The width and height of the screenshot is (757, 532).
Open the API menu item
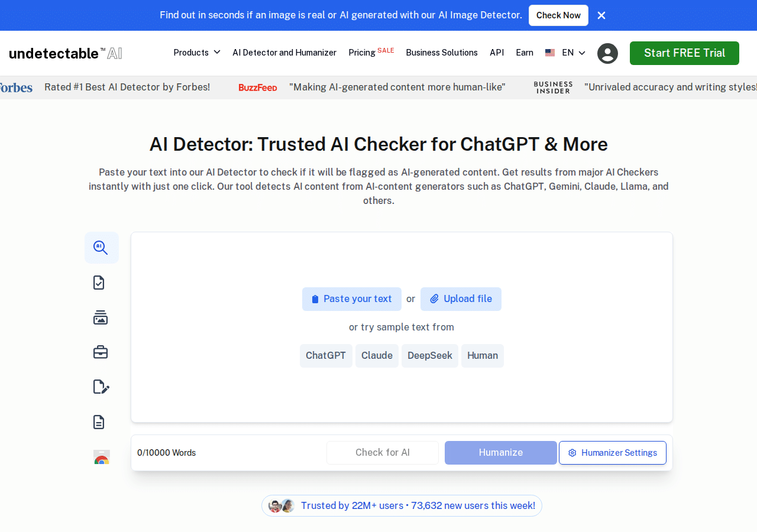click(497, 53)
